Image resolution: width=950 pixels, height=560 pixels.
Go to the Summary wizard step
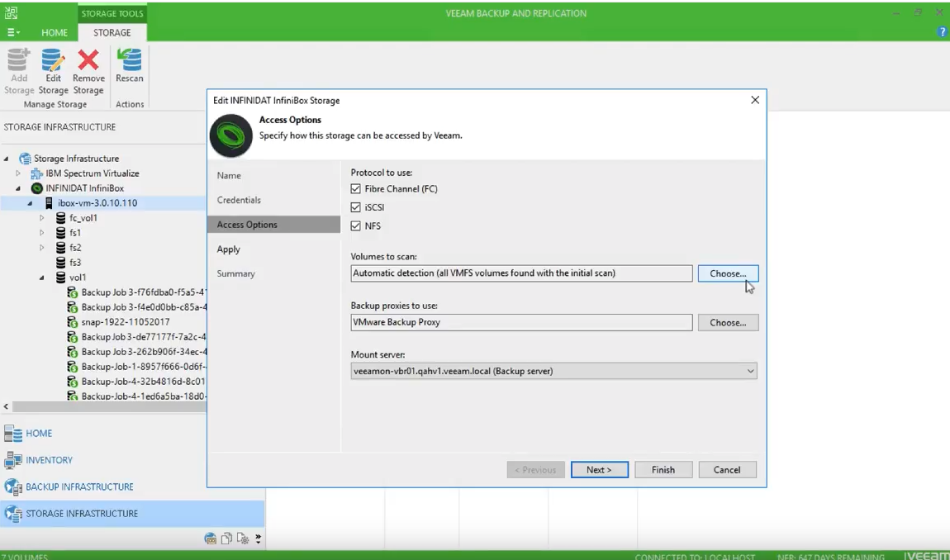pyautogui.click(x=235, y=274)
